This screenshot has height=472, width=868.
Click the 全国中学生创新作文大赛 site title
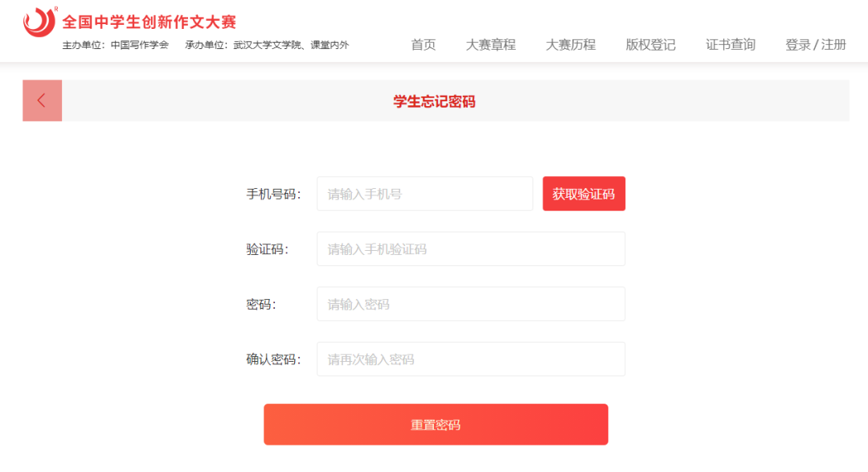tap(149, 23)
